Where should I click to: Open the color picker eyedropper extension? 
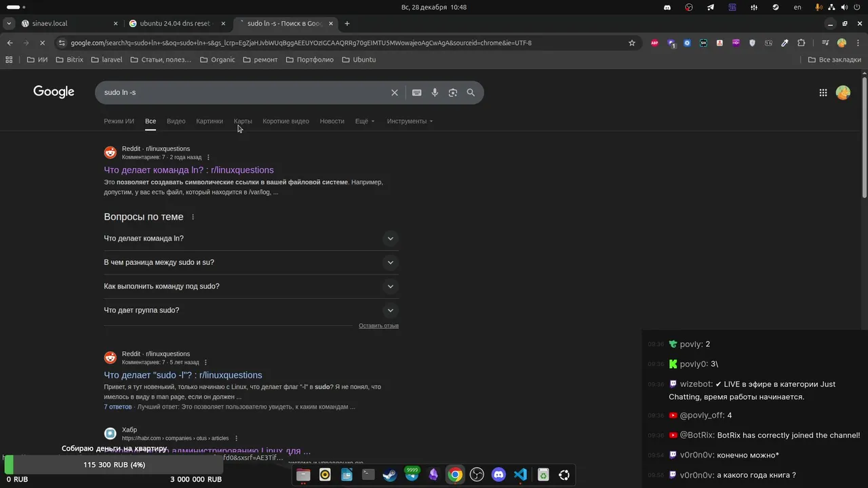tap(785, 43)
